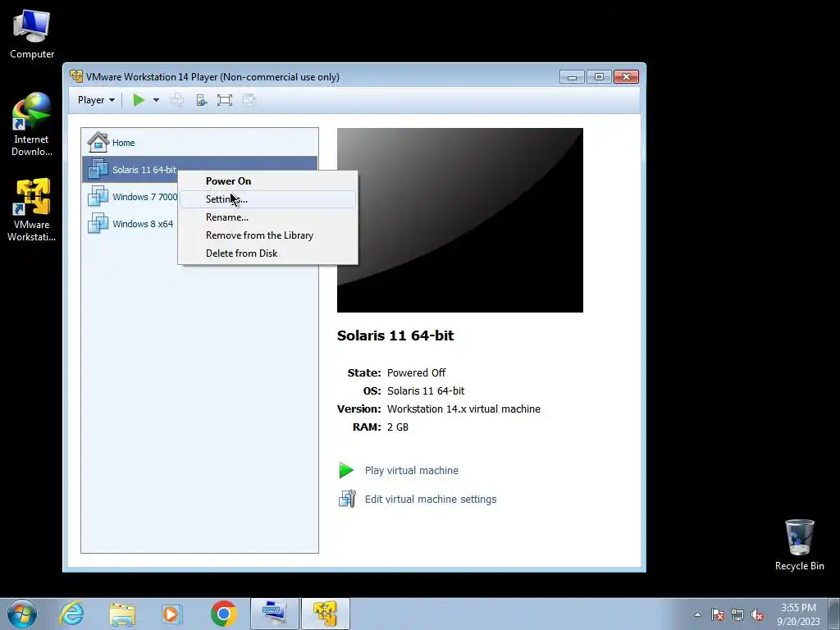
Task: Click VMware Player taskbar button
Action: point(325,614)
